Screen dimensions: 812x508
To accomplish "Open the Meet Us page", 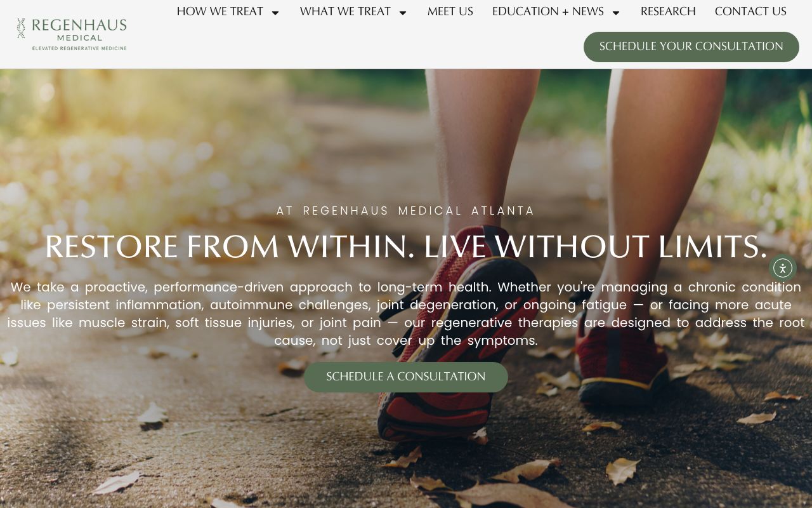I will (x=450, y=11).
